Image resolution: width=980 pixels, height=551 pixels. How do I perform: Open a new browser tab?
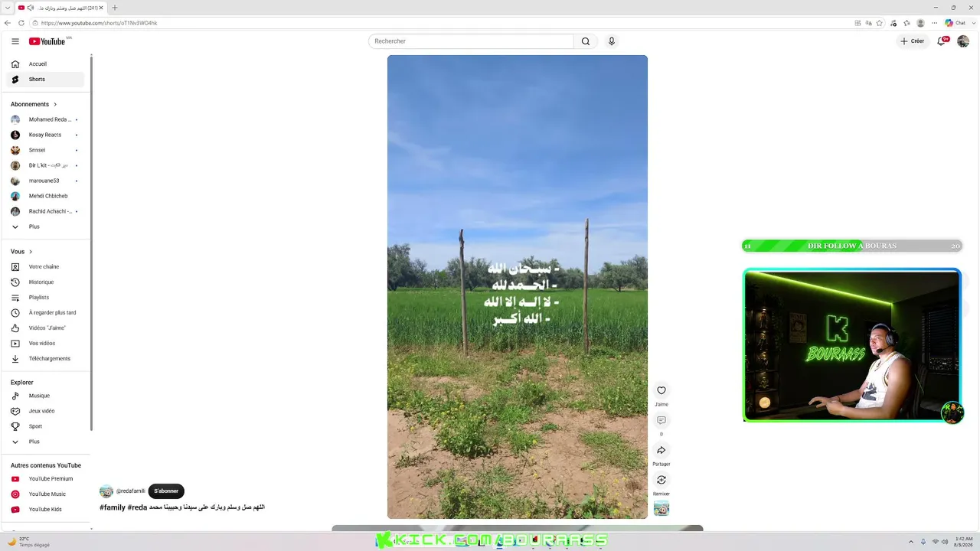tap(115, 8)
